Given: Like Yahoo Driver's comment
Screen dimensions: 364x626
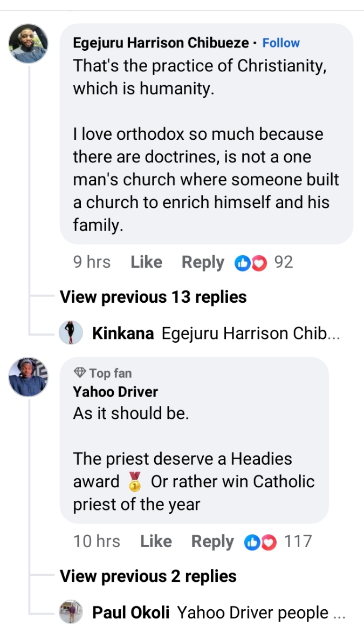Looking at the screenshot, I should [156, 541].
